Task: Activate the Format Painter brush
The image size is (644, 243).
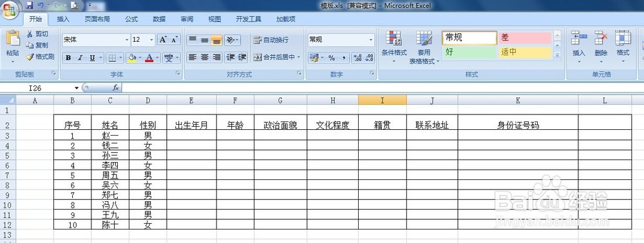Action: point(30,57)
